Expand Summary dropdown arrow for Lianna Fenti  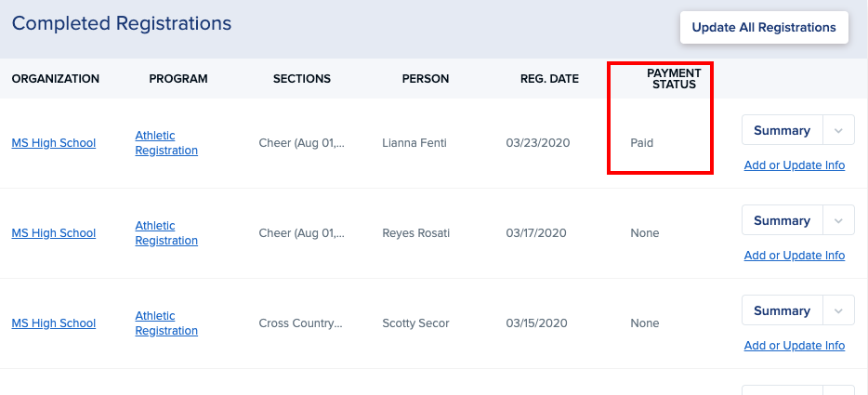click(838, 131)
